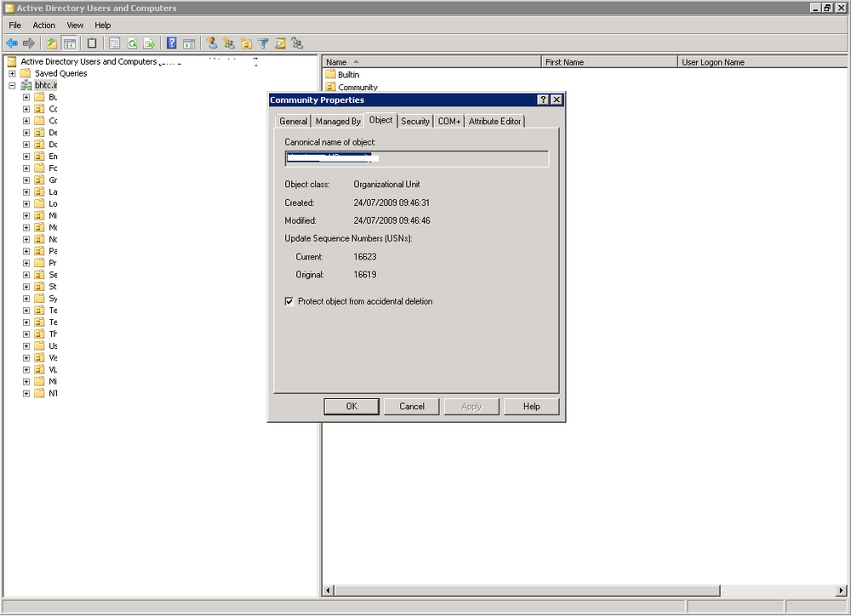This screenshot has width=851, height=616.
Task: Create a new group via toolbar icon
Action: (229, 43)
